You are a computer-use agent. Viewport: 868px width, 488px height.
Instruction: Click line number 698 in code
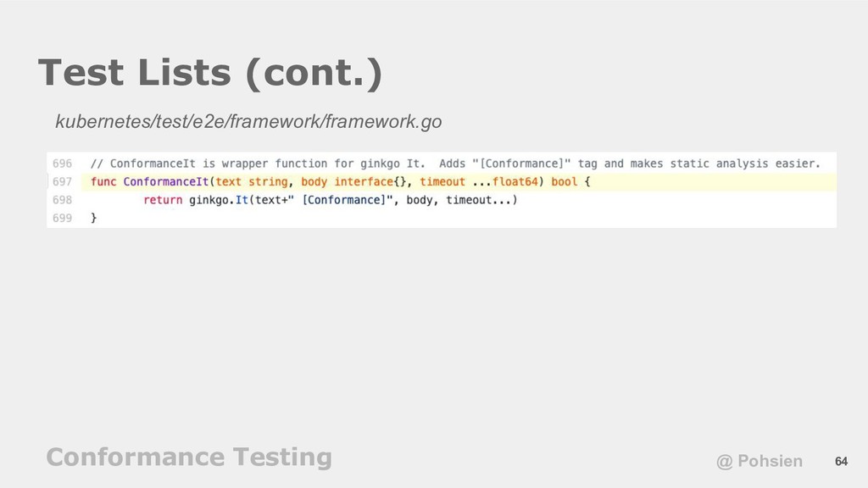pyautogui.click(x=63, y=200)
